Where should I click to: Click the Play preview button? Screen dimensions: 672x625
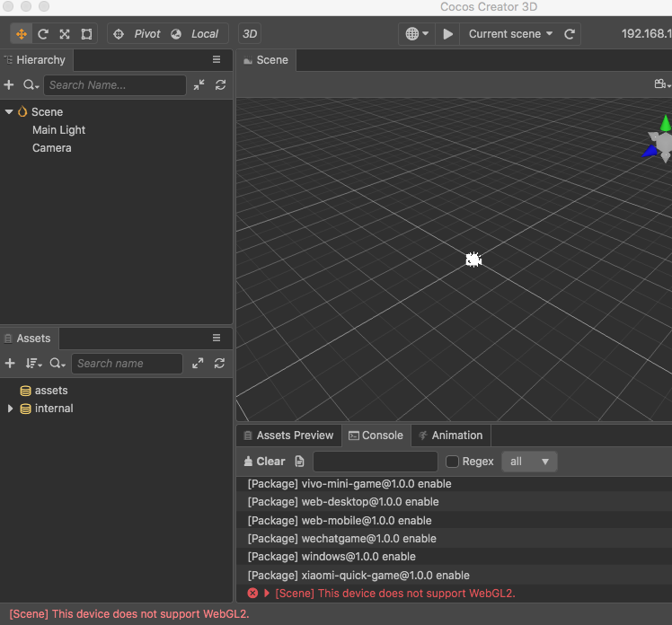pos(448,34)
